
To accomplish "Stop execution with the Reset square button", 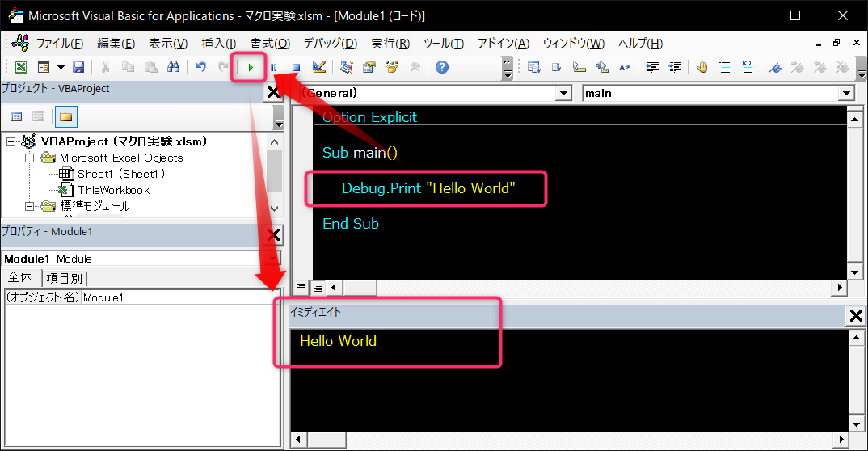I will click(296, 68).
